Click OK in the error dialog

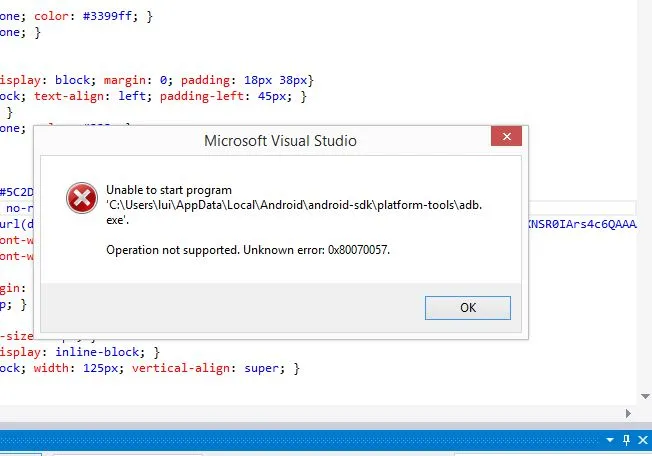(x=468, y=308)
